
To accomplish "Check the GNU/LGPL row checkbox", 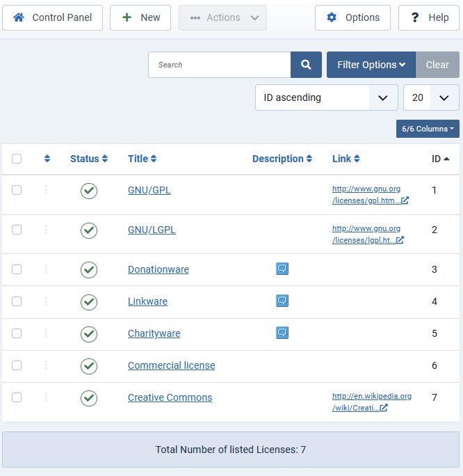I will pos(17,230).
